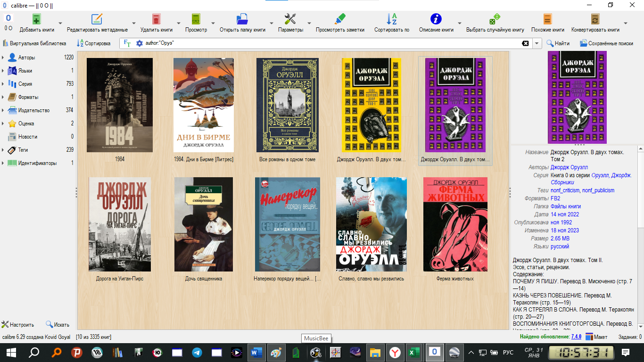The image size is (644, 362).
Task: Click the Сортировать по icon
Action: [392, 19]
